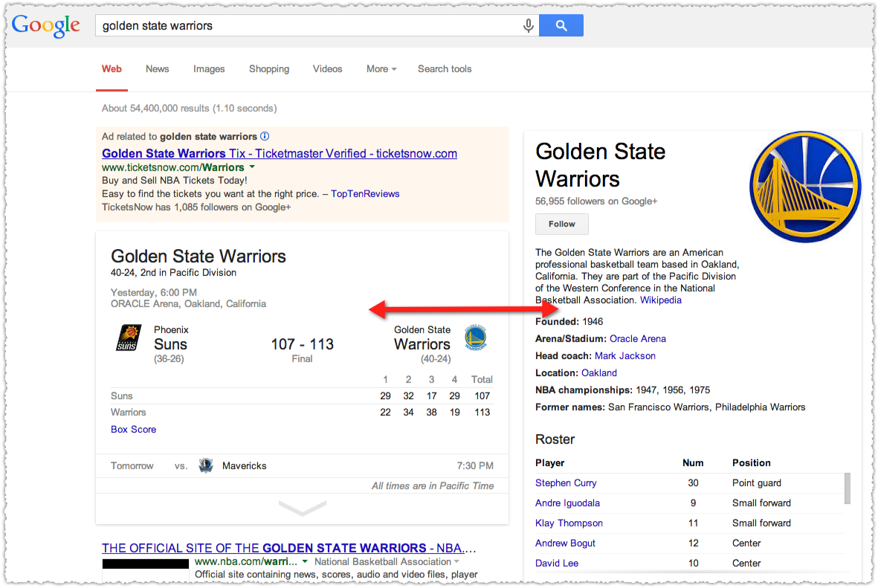Viewport: 878px width, 588px height.
Task: Click the Follow button
Action: point(561,224)
